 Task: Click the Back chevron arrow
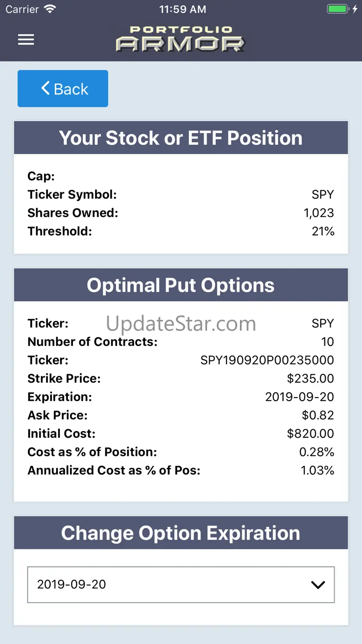[45, 88]
